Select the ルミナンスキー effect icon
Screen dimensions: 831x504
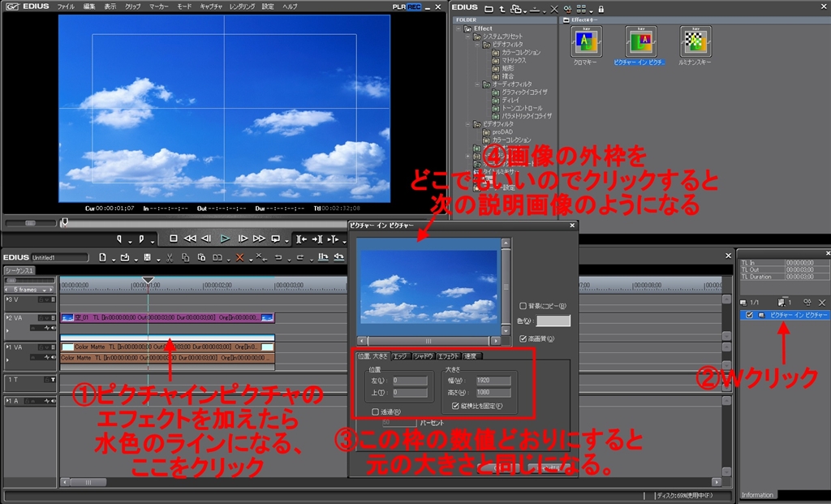tap(695, 43)
